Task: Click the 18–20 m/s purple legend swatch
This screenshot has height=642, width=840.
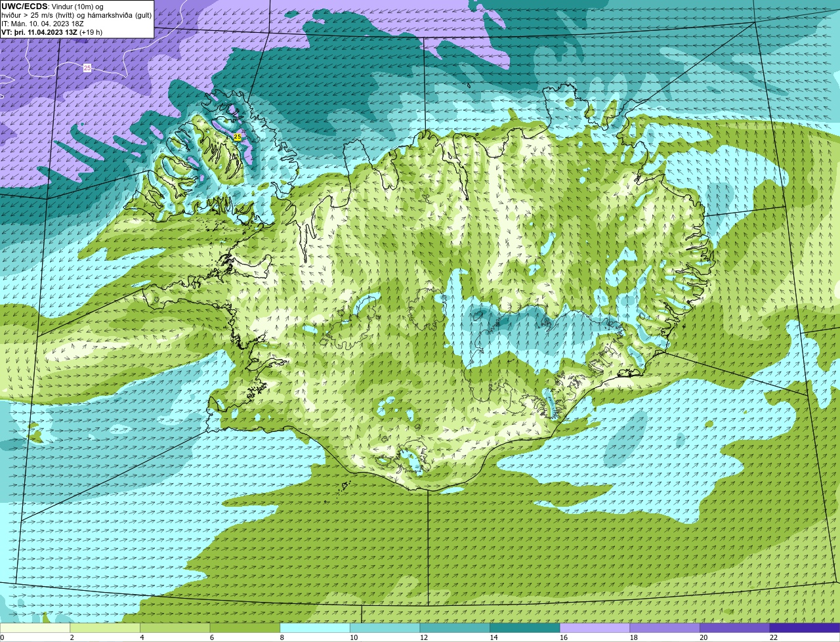Action: [665, 628]
